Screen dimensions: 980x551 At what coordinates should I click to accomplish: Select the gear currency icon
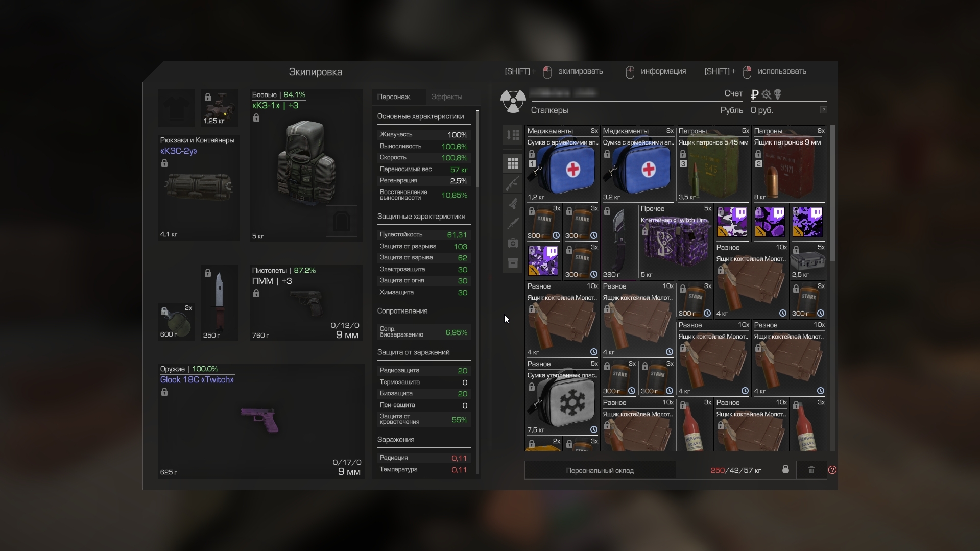[766, 94]
